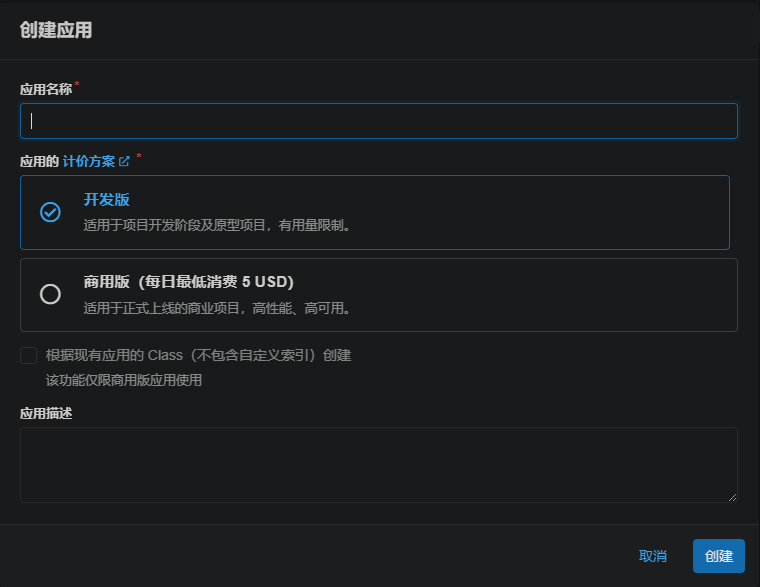The height and width of the screenshot is (587, 760).
Task: Open the 计价方案 pricing link
Action: (x=89, y=161)
